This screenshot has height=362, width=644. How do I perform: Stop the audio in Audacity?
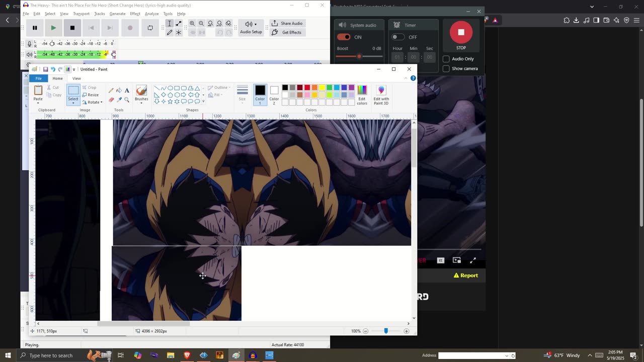[72, 28]
